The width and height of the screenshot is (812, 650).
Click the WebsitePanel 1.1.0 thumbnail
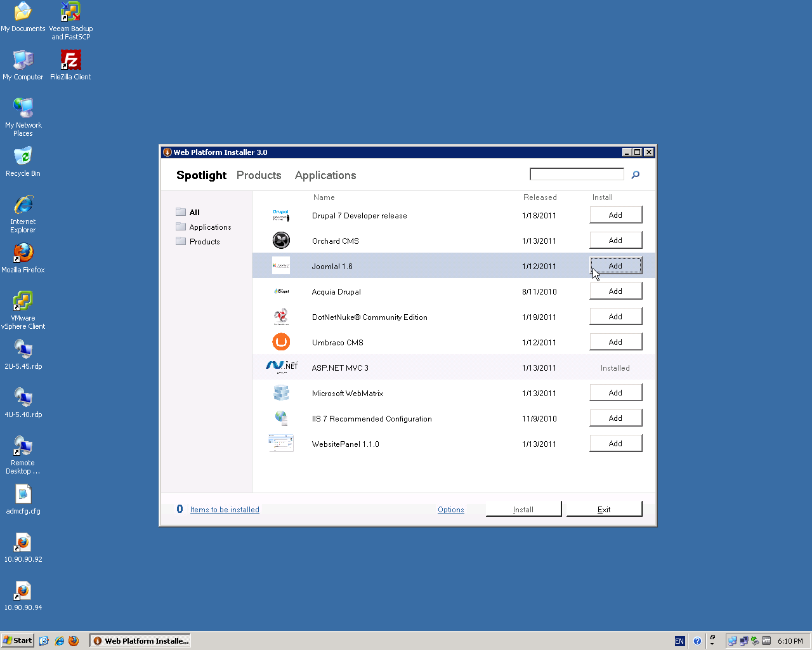(x=281, y=443)
